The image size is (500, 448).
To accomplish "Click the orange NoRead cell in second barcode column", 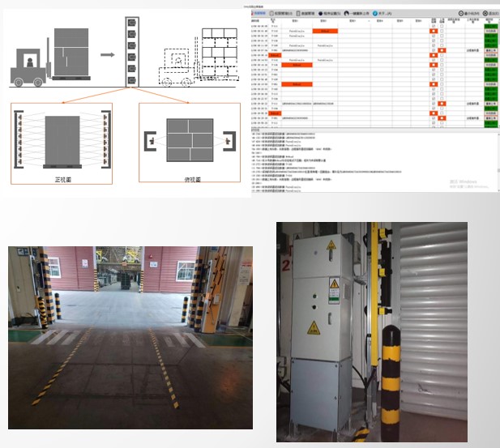I will click(325, 31).
